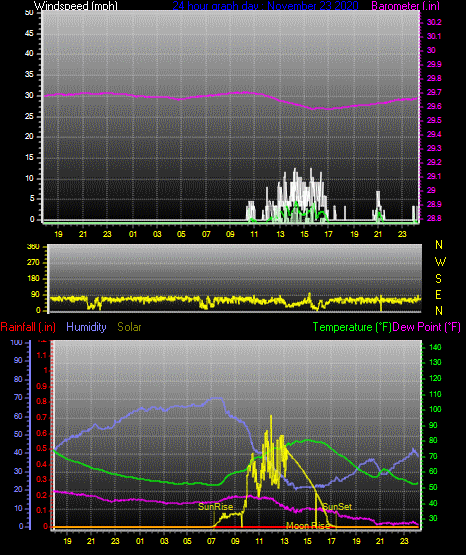
Task: Click the E wind direction label
Action: tap(438, 295)
